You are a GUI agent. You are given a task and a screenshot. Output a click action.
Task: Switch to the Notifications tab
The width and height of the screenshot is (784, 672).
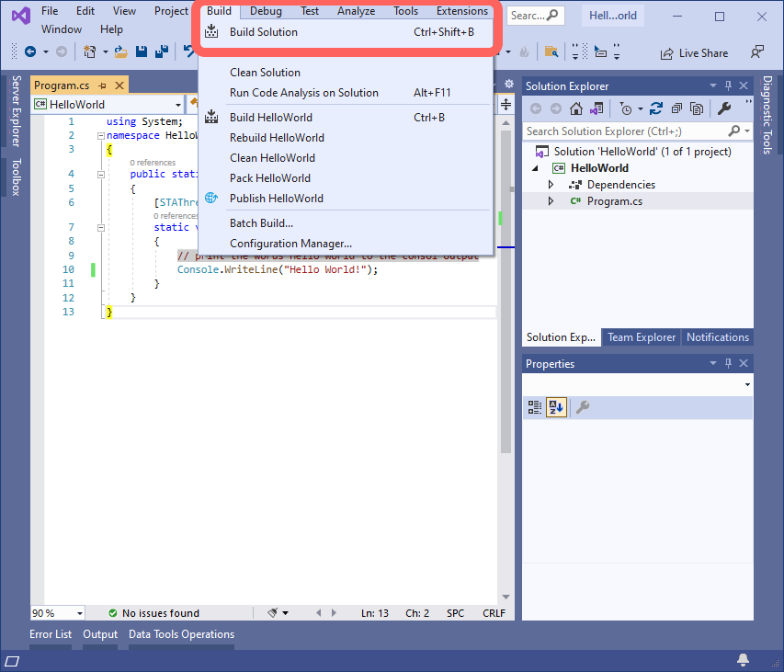tap(718, 337)
